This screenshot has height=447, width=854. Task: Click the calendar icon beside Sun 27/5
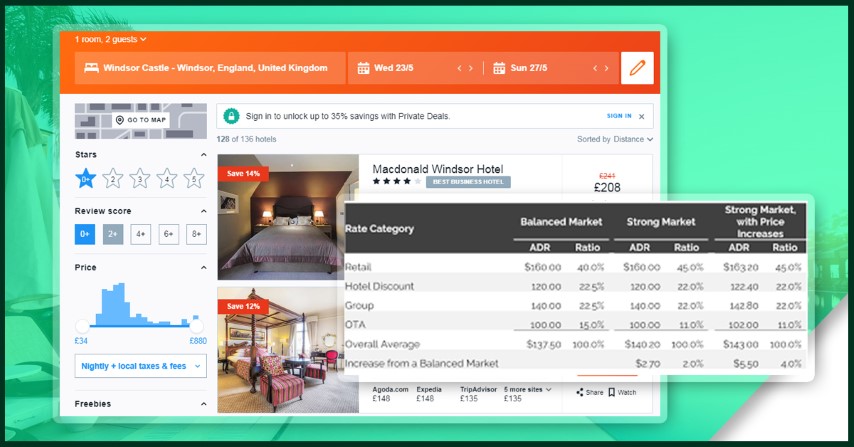499,68
